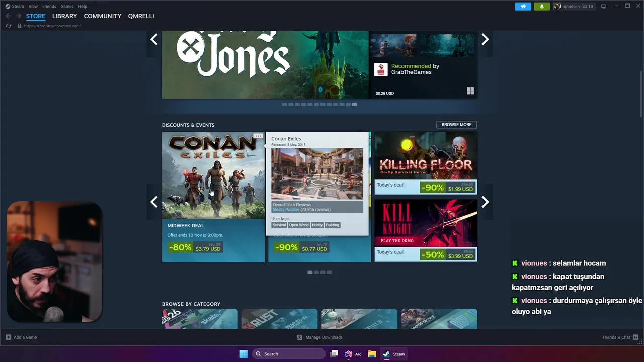Open the Jones featured game banner

tap(265, 64)
